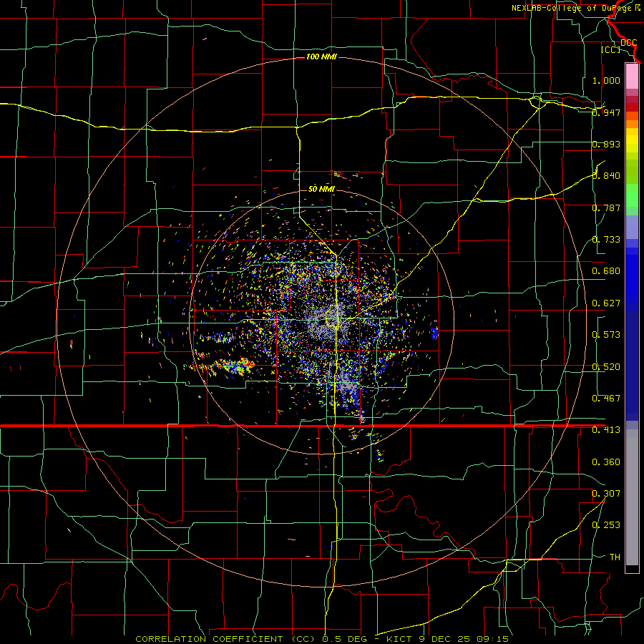The width and height of the screenshot is (644, 644).
Task: Click the 0.733 scale value
Action: click(x=606, y=240)
